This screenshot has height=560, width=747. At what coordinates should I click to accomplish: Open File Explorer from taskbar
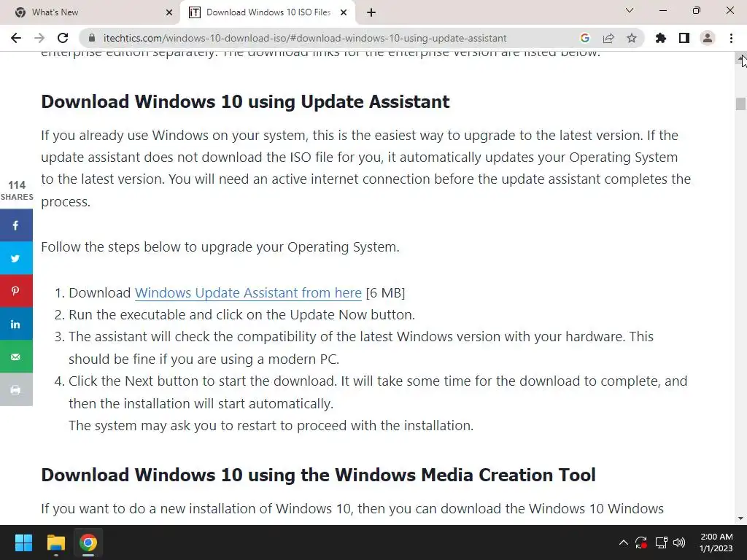(55, 542)
